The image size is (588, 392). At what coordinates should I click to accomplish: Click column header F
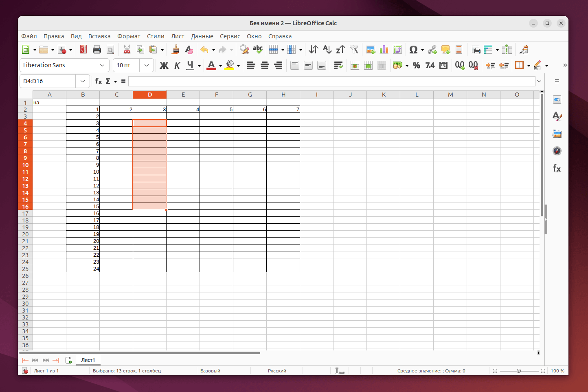pyautogui.click(x=216, y=95)
